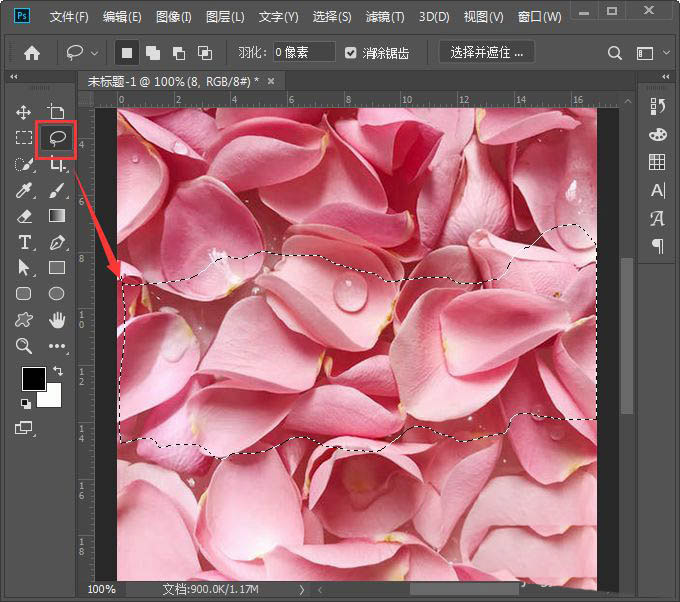Open the History panel icon
680x602 pixels.
click(x=657, y=106)
